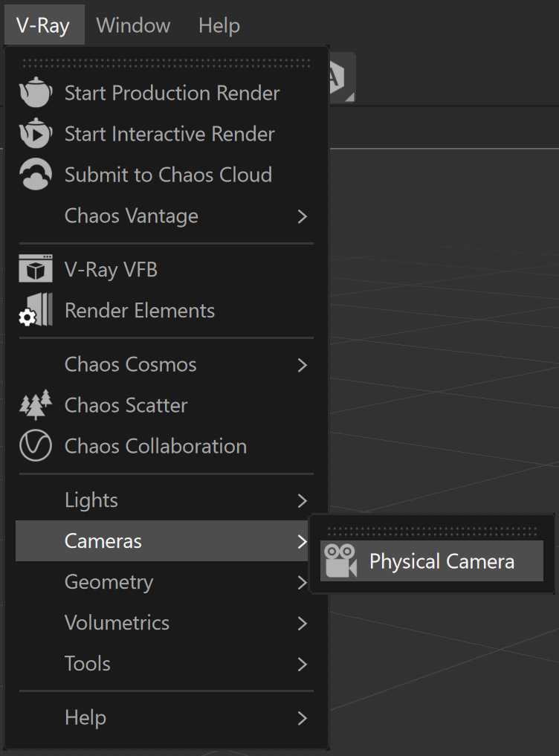Click the Start Interactive Render teapot icon

point(36,134)
